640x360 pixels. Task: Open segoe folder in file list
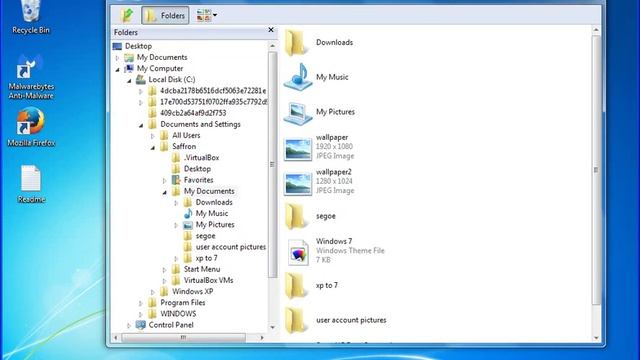310,216
